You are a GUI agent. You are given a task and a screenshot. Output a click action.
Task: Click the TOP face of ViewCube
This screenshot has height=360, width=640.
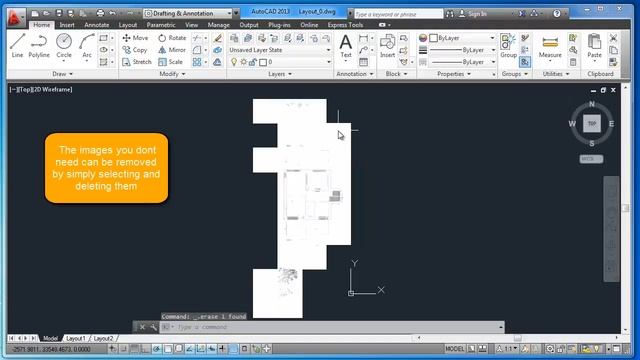coord(592,123)
